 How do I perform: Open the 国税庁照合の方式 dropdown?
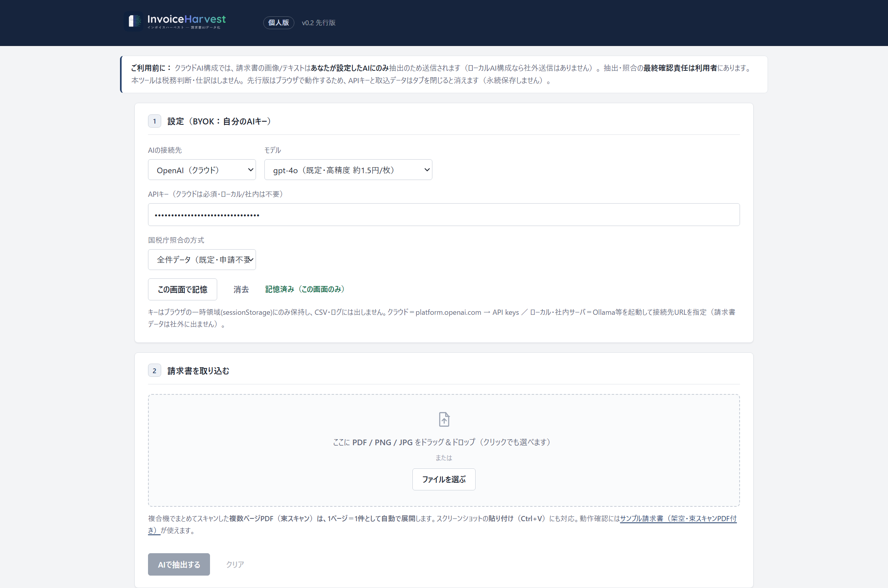pyautogui.click(x=202, y=260)
